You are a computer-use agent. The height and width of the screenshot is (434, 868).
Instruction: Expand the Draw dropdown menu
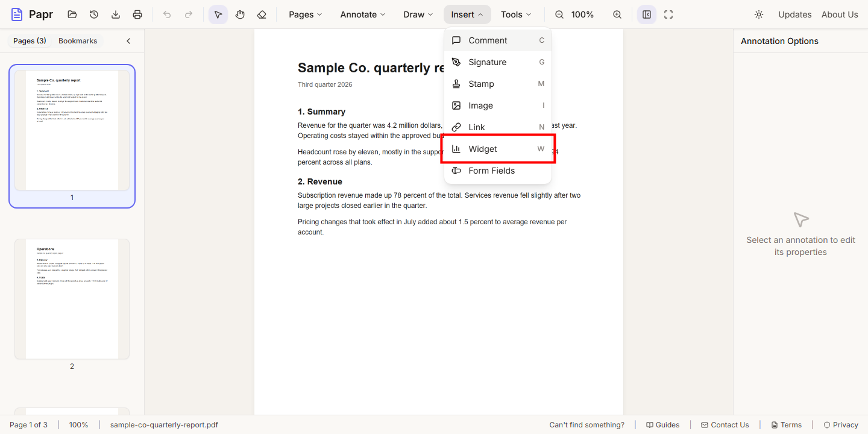[418, 14]
